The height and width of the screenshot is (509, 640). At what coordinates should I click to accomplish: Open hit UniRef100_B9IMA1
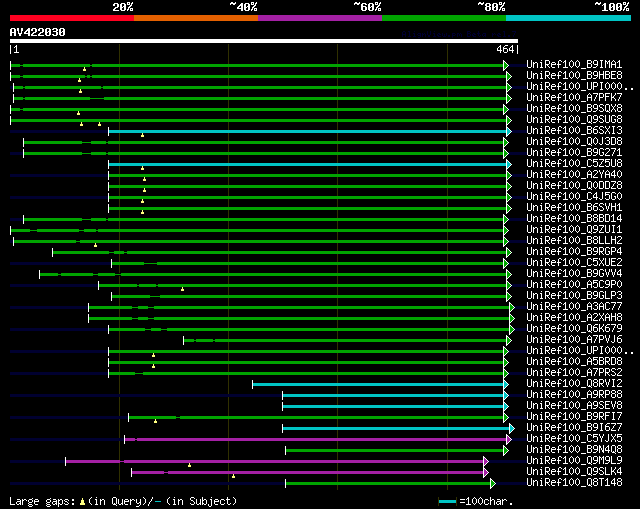(x=574, y=64)
